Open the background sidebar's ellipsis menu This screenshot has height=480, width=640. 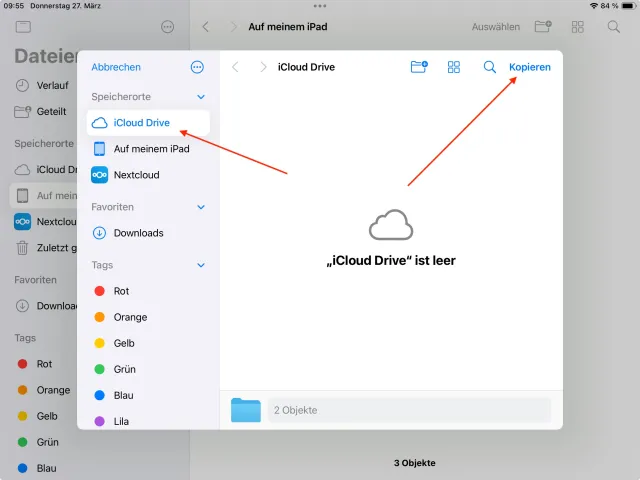(x=167, y=27)
